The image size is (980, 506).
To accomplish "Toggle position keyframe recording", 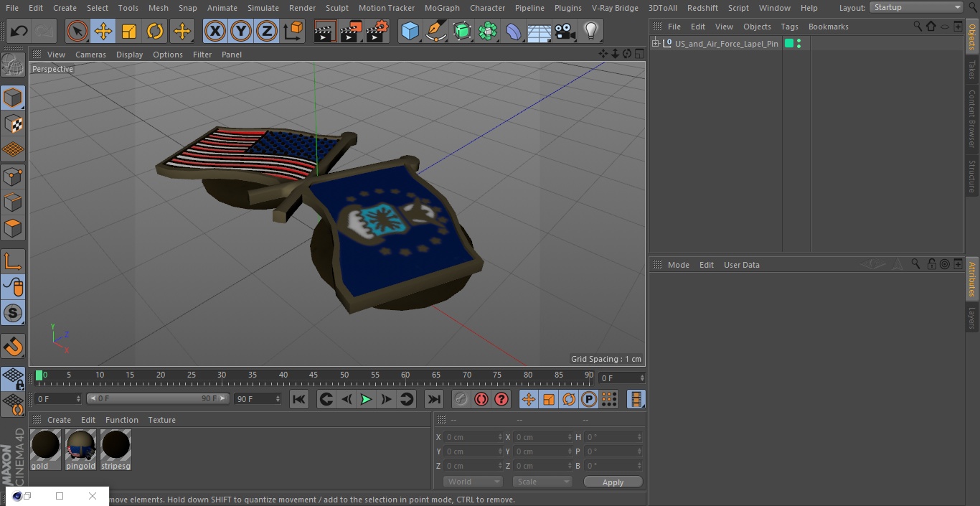I will (x=529, y=399).
